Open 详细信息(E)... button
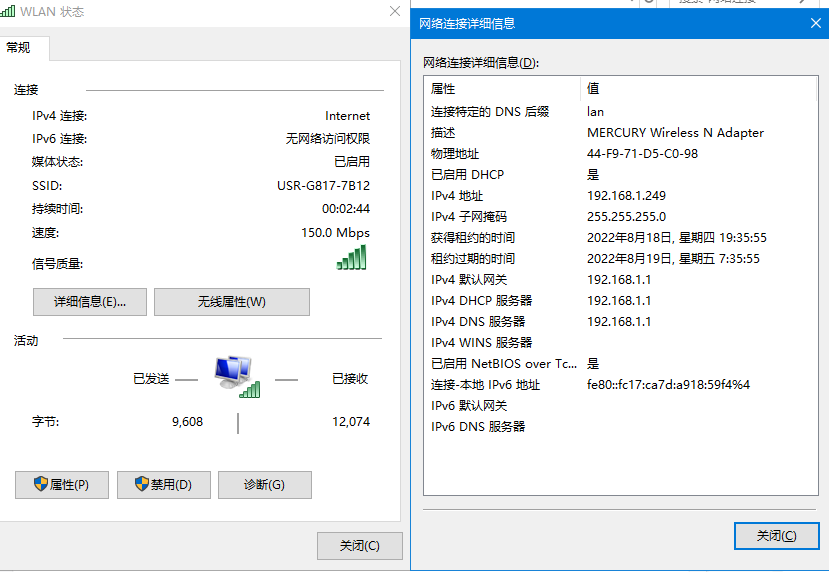 click(x=90, y=302)
